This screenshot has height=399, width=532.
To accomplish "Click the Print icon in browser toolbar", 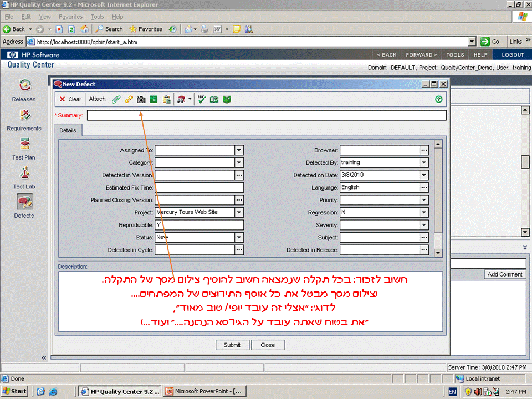I will coord(204,29).
